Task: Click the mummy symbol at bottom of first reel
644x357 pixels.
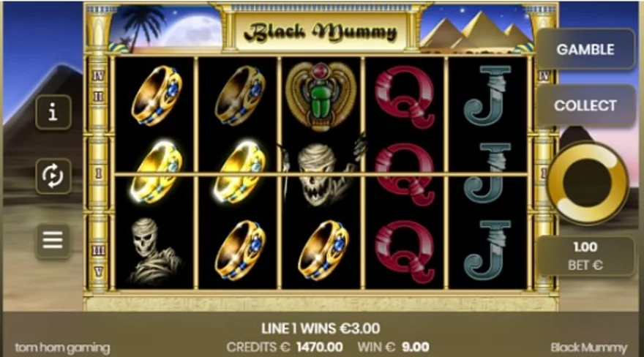Action: coord(155,251)
